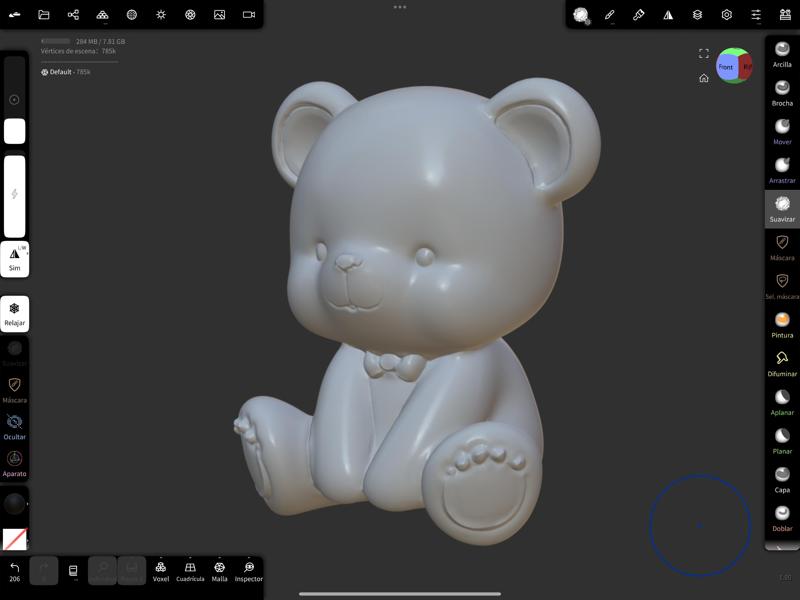Toggle the Cuadrícula grid display
The image size is (800, 600).
pos(190,571)
